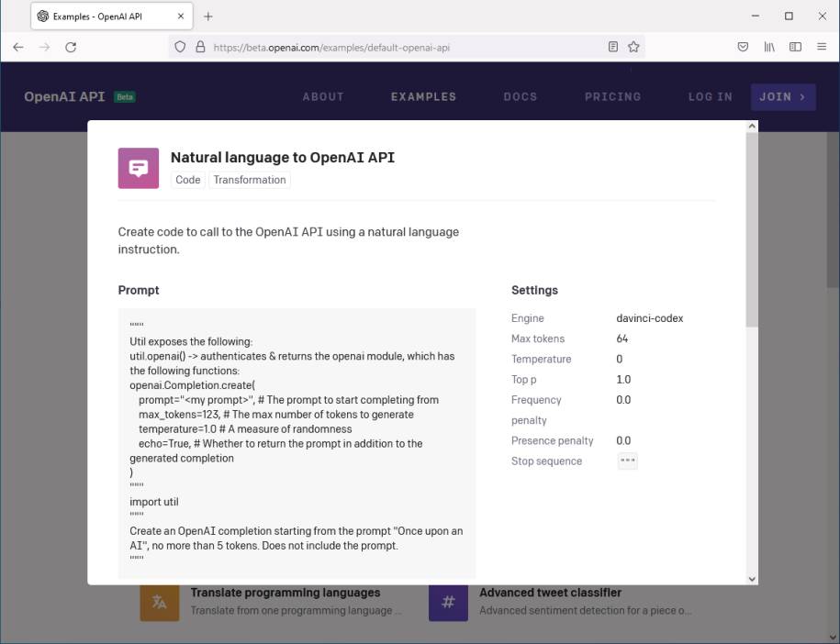
Task: Click the 'temperature=1.0' prompt line
Action: tap(245, 428)
